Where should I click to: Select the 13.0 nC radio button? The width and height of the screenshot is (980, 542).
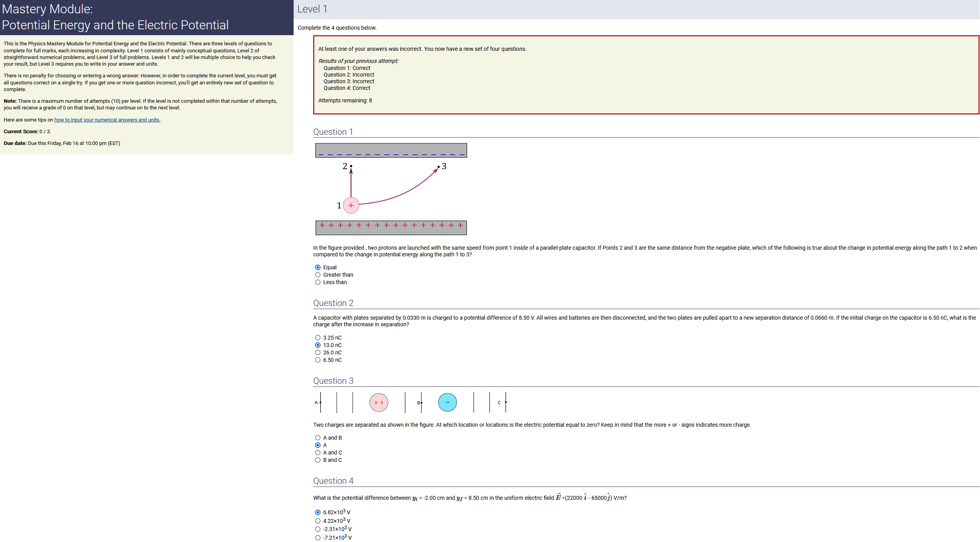[x=317, y=345]
